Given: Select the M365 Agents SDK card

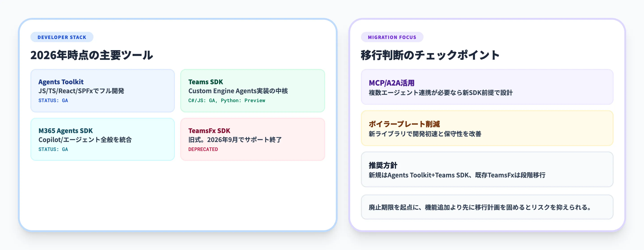Looking at the screenshot, I should pos(102,139).
